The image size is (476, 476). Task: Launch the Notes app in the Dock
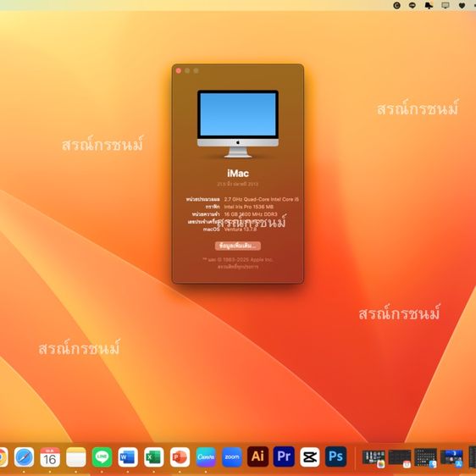pos(76,457)
